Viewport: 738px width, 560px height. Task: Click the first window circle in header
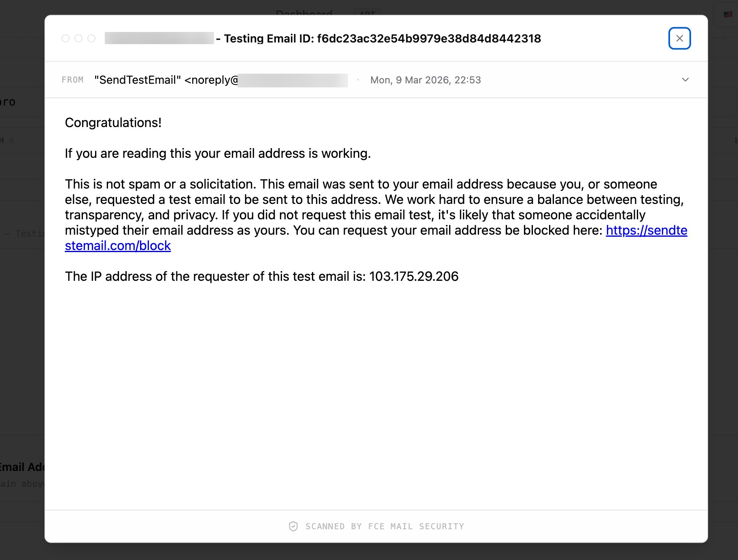pos(66,38)
